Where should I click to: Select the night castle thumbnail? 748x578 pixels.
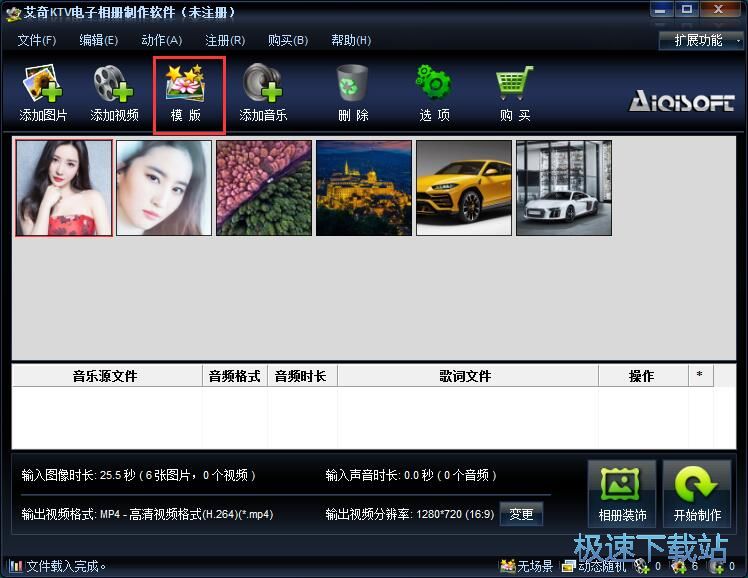pos(364,188)
